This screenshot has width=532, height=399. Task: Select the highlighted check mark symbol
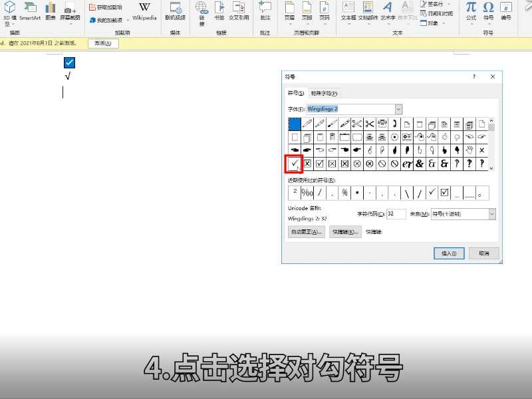click(x=293, y=163)
